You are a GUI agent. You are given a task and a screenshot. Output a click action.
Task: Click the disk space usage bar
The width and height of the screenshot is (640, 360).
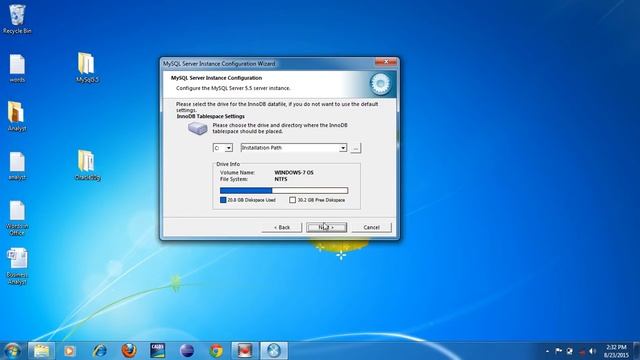pyautogui.click(x=284, y=191)
